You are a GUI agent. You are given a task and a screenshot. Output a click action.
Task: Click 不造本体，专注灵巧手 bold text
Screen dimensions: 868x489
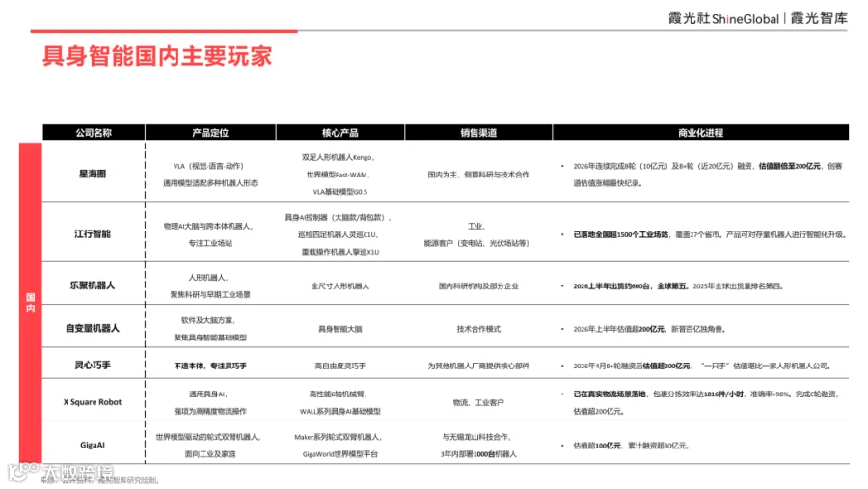tap(210, 367)
